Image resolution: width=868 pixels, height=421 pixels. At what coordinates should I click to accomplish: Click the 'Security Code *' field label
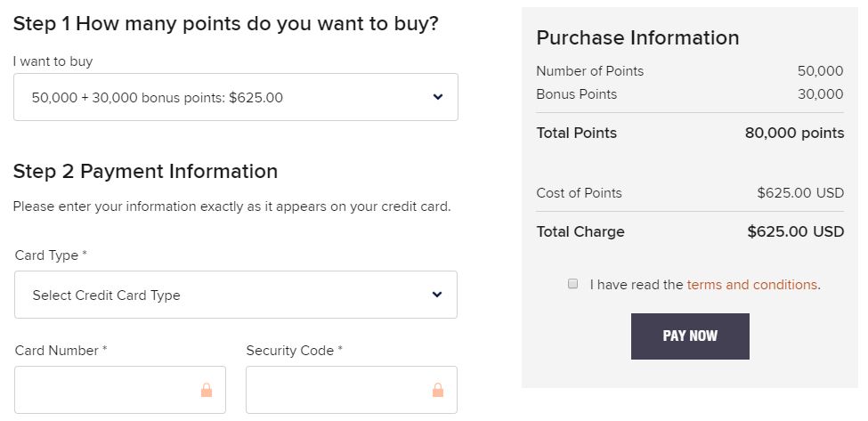[x=294, y=351]
